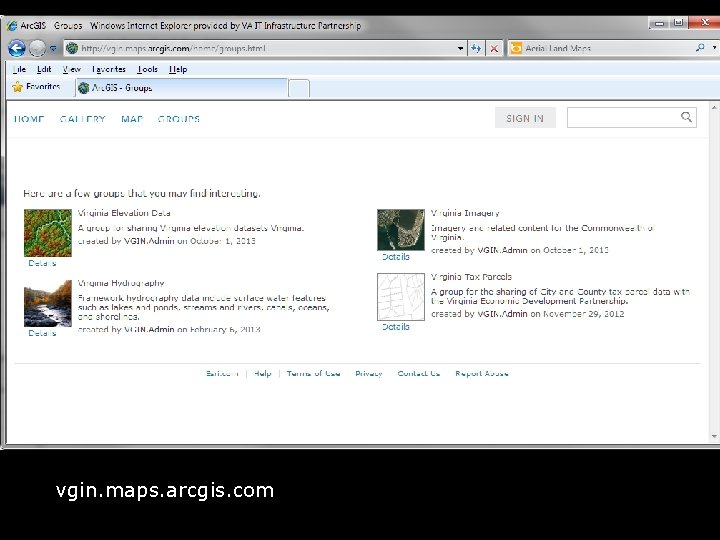The width and height of the screenshot is (720, 540).
Task: Click the Favorites star button
Action: click(x=36, y=87)
